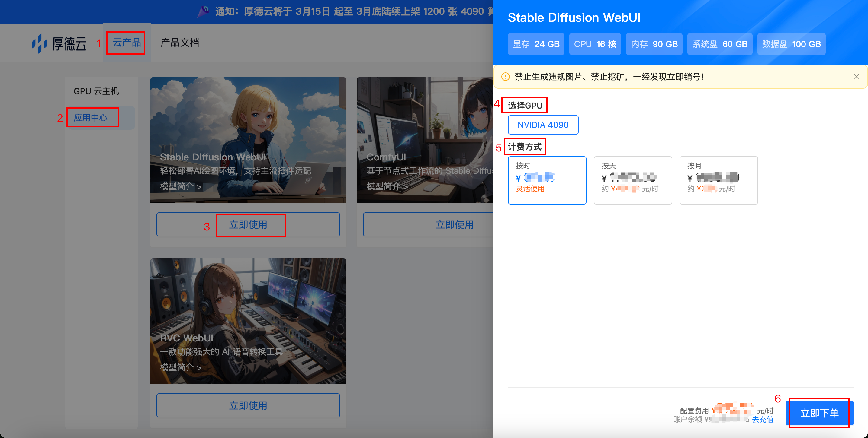Image resolution: width=868 pixels, height=438 pixels.
Task: Dismiss the yellow warning banner
Action: [x=856, y=77]
